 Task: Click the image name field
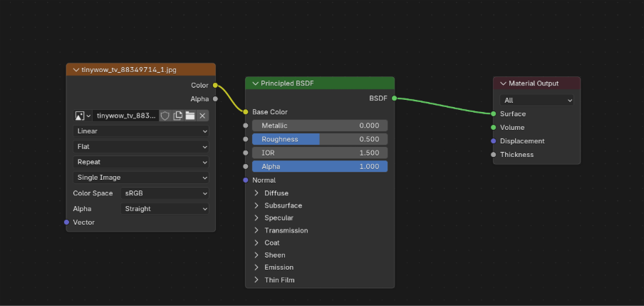(125, 116)
